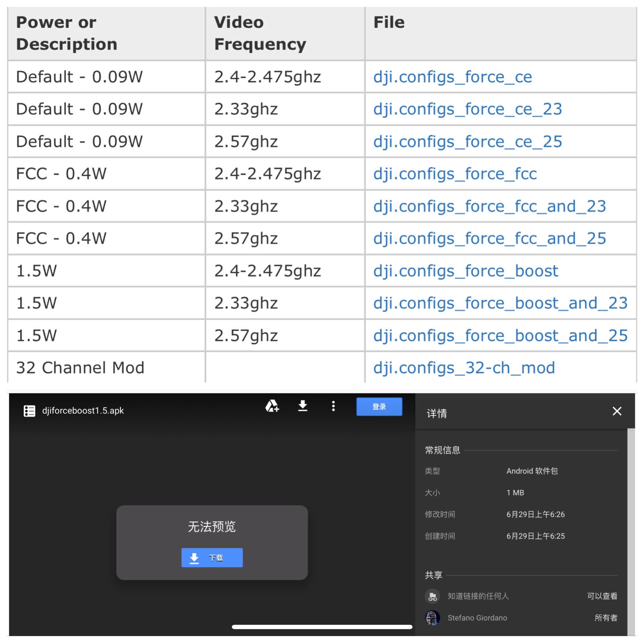Click the '详情' panel title

pos(437,414)
